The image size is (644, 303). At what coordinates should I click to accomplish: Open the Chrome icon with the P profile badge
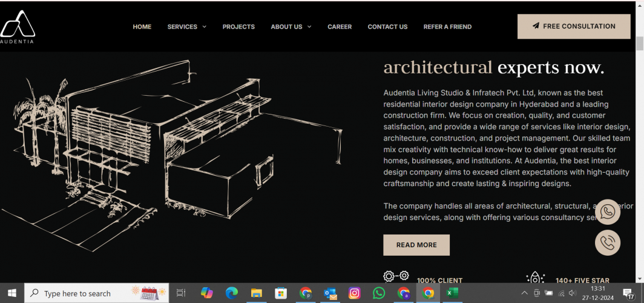click(306, 293)
